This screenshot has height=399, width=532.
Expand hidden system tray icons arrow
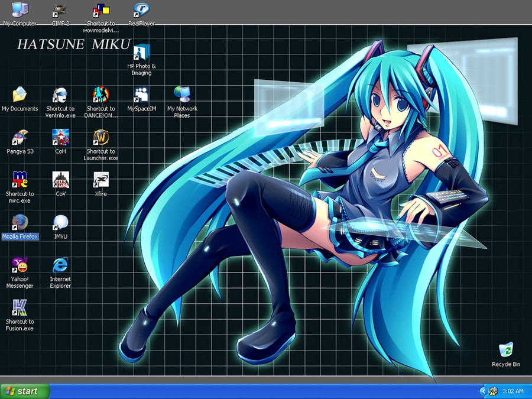tap(483, 391)
